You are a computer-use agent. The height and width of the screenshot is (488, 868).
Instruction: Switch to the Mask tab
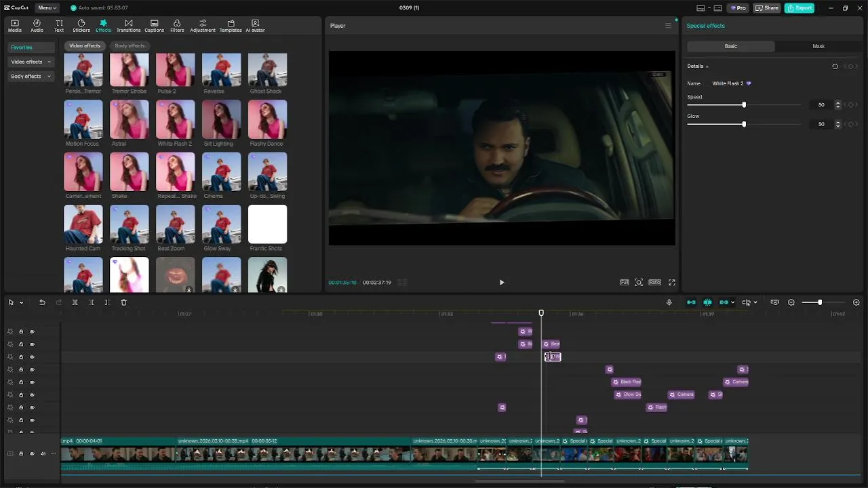point(818,46)
